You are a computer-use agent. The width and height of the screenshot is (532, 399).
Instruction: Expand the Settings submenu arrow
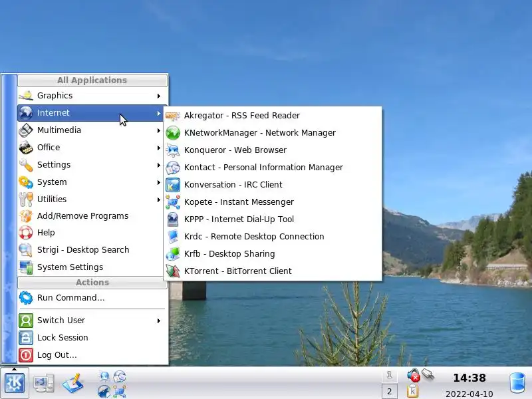(159, 165)
